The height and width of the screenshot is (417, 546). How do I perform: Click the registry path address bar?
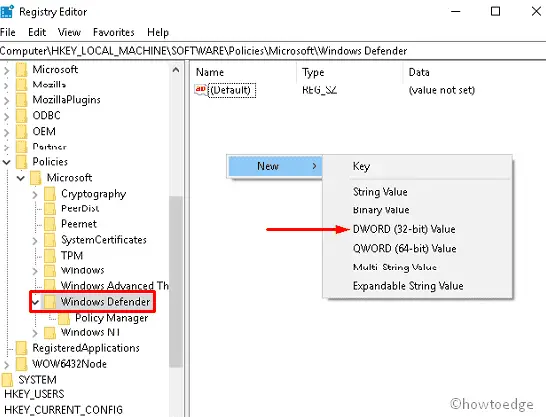273,51
